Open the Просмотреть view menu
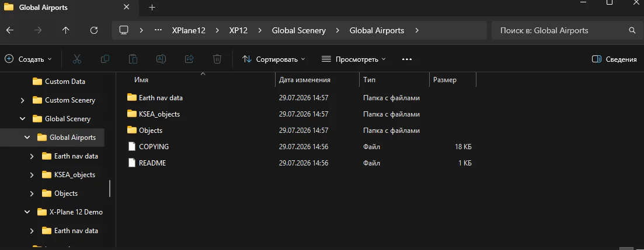 click(x=354, y=59)
